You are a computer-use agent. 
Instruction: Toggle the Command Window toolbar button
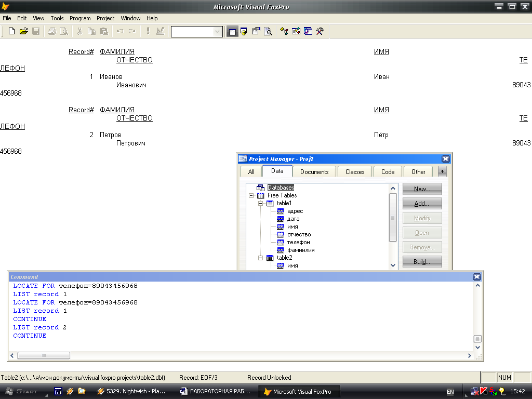[x=232, y=32]
